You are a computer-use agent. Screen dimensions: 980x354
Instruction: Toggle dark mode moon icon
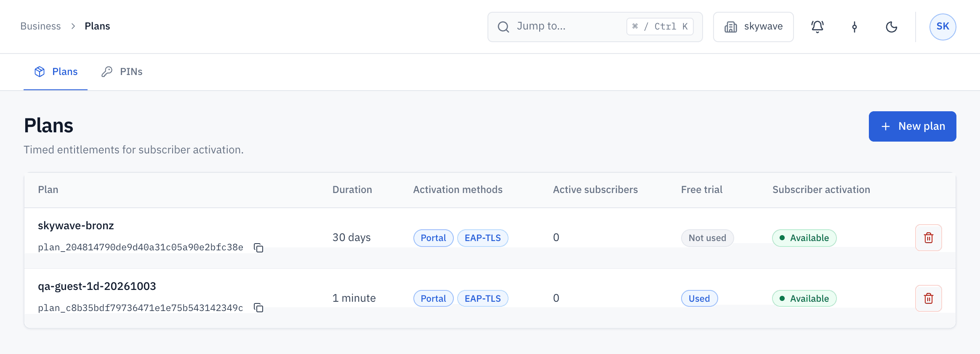coord(891,27)
